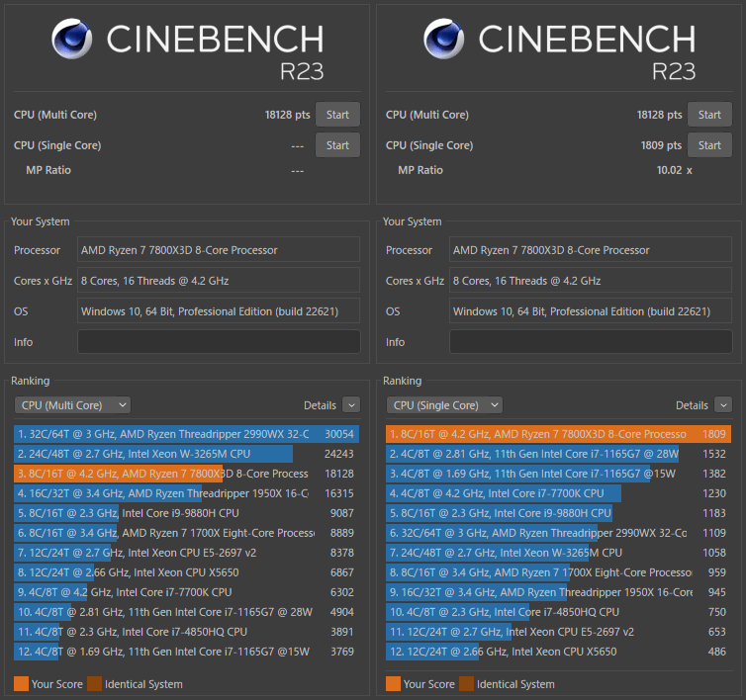
Task: Select Core i9-9880H row scoring 9087
Action: pyautogui.click(x=186, y=513)
